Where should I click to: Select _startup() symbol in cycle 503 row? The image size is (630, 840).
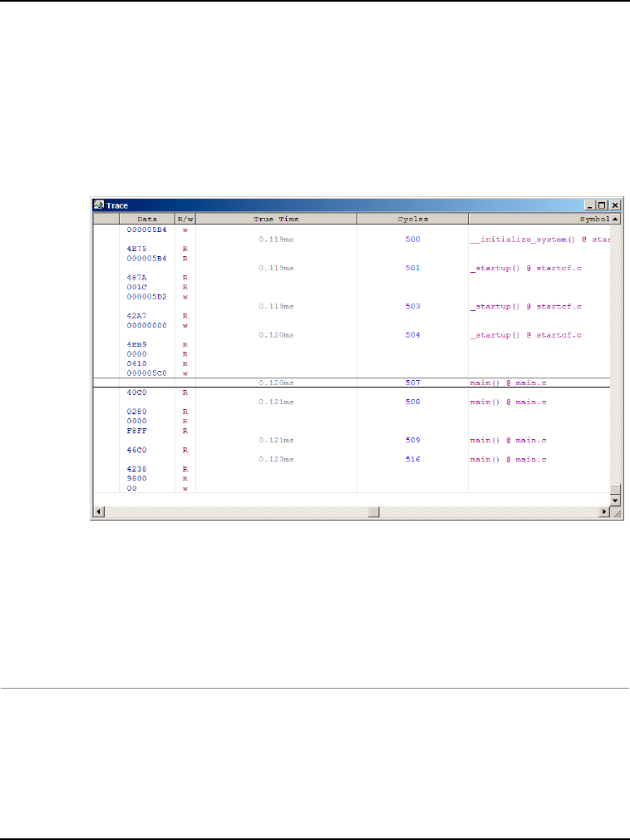point(525,306)
